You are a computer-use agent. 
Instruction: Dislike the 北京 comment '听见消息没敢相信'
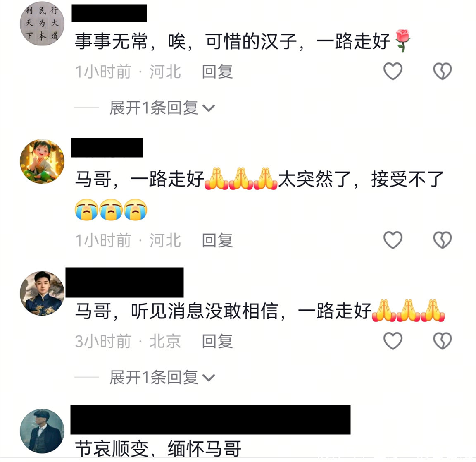point(442,341)
